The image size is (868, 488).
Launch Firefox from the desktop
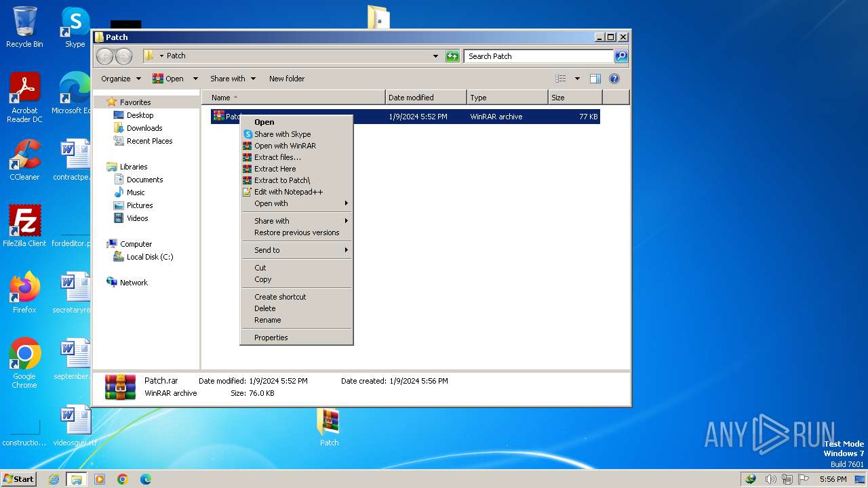tap(24, 292)
